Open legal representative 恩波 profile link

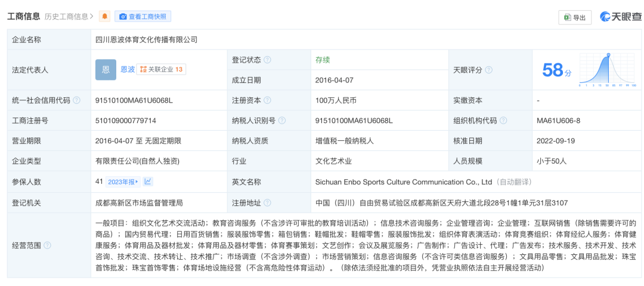tap(127, 69)
